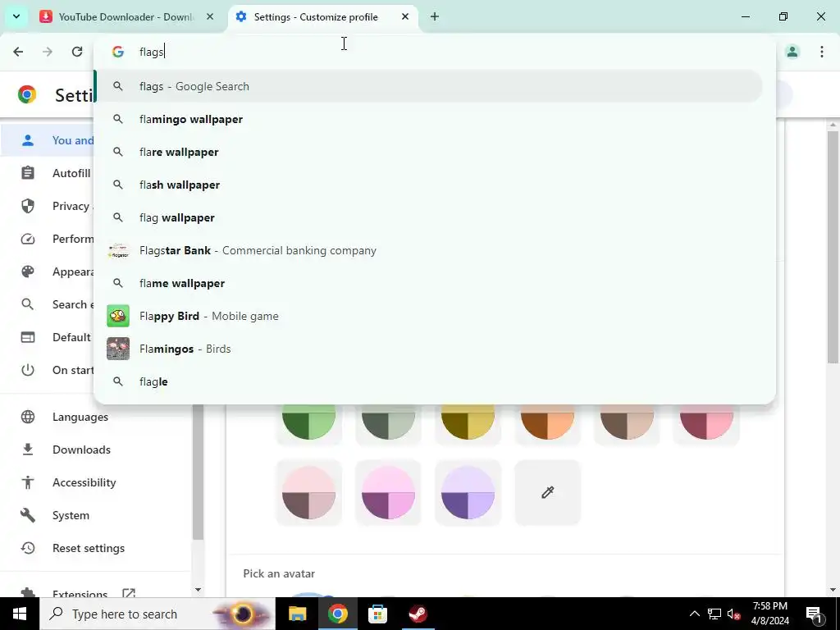The height and width of the screenshot is (630, 840).
Task: Click the Downloads arrow icon
Action: tap(28, 450)
